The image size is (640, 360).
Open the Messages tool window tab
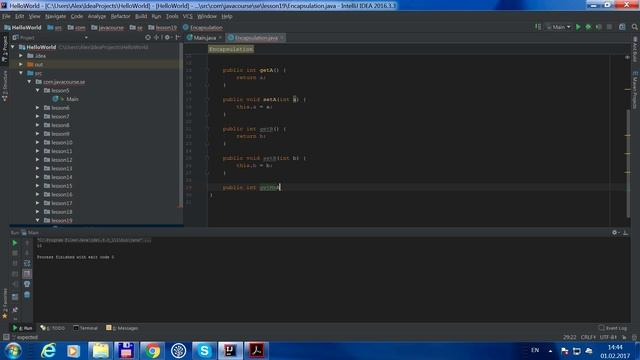coord(122,328)
